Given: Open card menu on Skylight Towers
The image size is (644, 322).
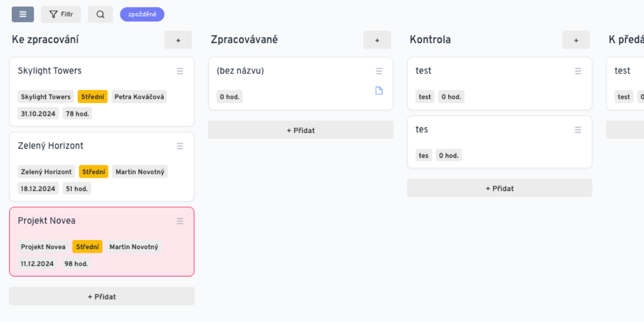Looking at the screenshot, I should pyautogui.click(x=180, y=71).
